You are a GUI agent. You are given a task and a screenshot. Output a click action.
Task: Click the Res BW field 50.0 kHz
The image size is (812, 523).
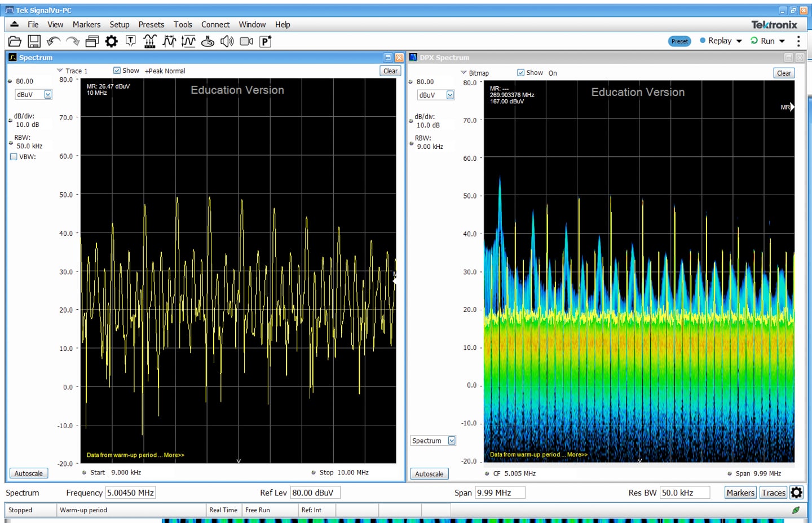pyautogui.click(x=685, y=493)
